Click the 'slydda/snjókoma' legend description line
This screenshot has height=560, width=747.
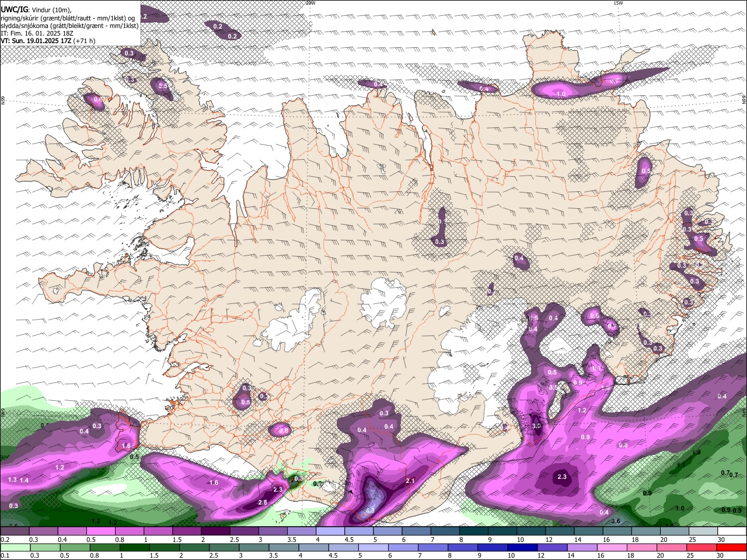tap(69, 26)
